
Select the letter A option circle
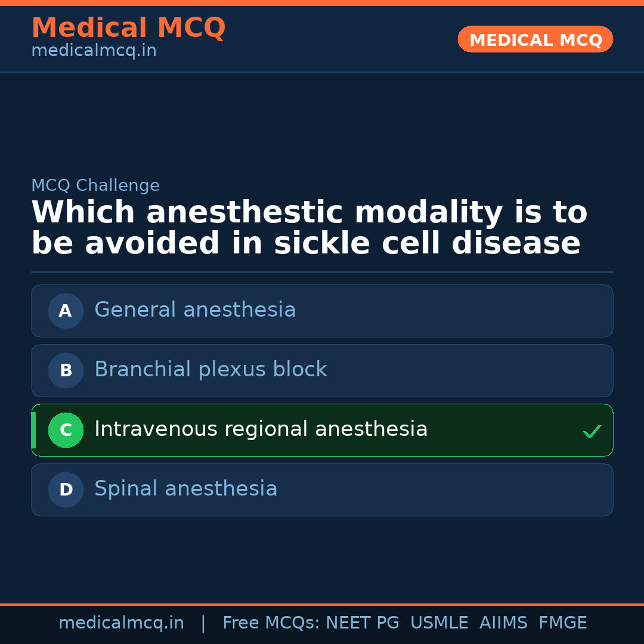pos(66,311)
